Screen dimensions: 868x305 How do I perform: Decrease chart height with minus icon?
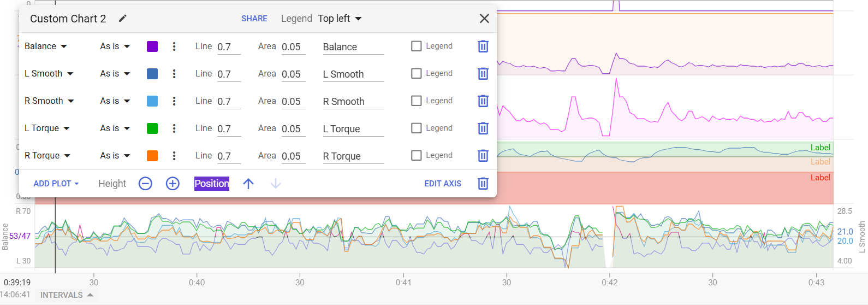(145, 184)
